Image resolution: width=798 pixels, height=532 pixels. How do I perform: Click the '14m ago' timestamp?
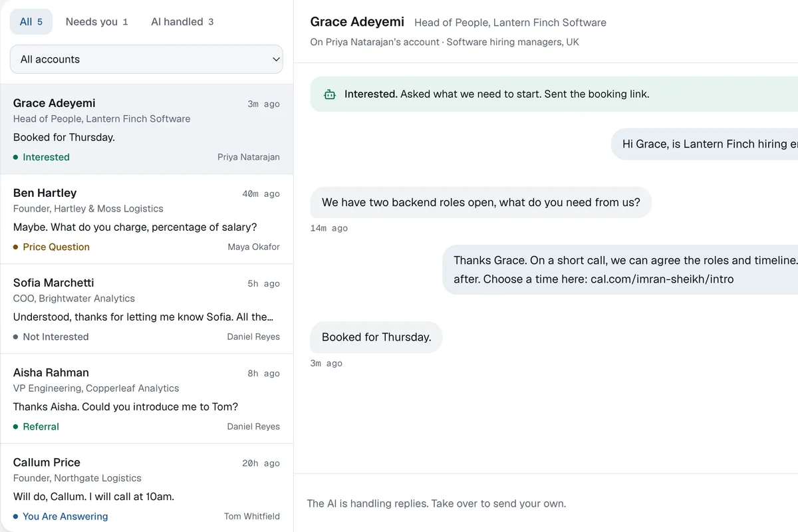(329, 228)
